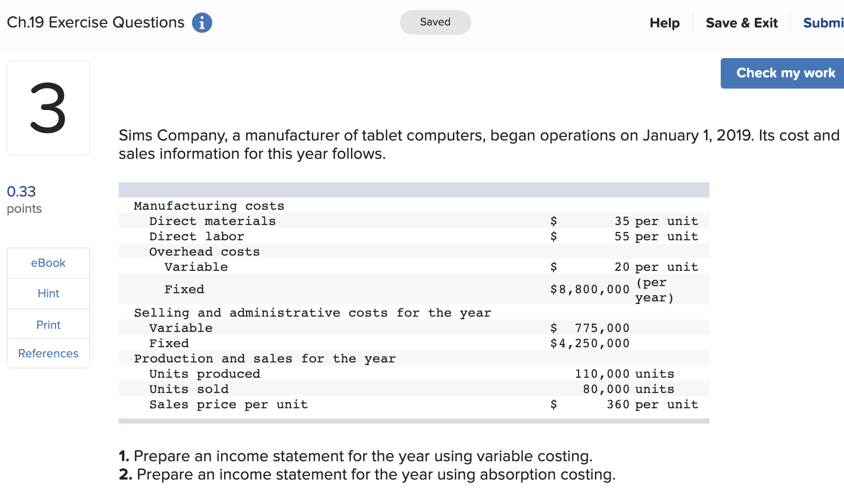Click the 0.33 points value
Viewport: 844px width, 504px height.
coord(21,191)
